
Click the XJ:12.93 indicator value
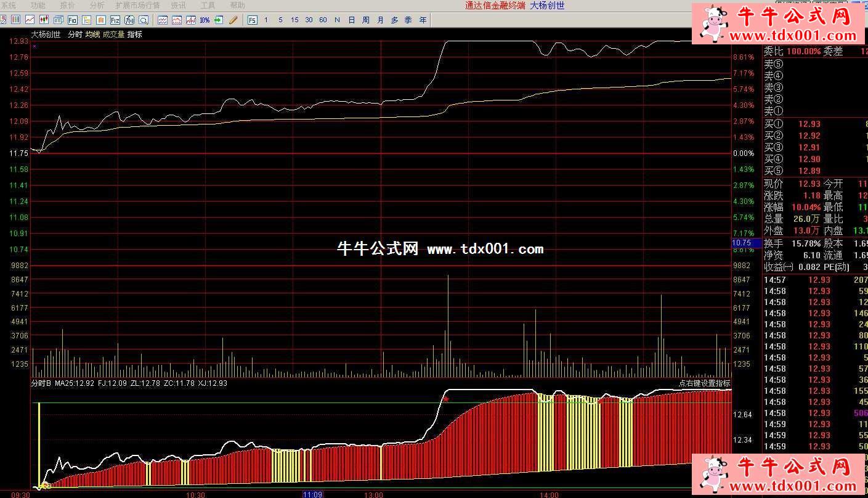click(x=213, y=383)
